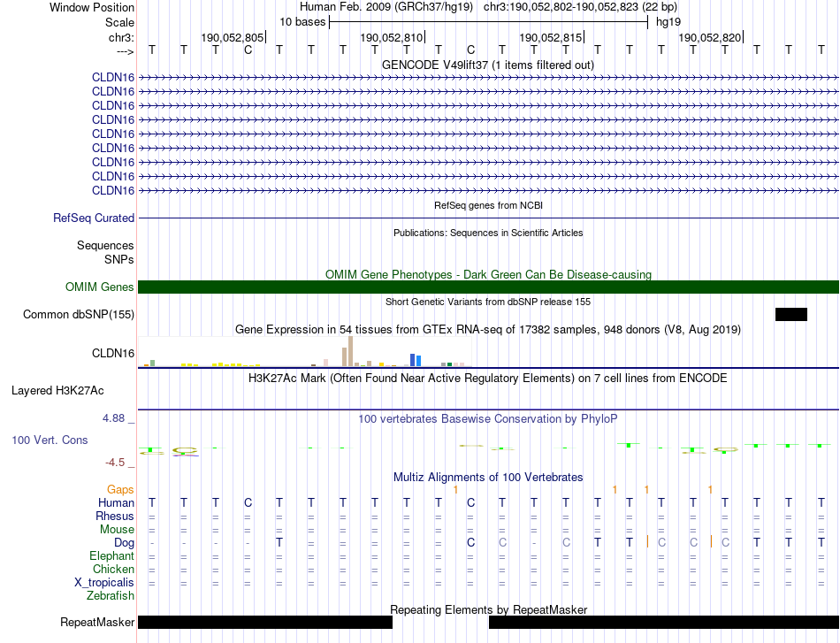Open Gene Expression in 54 tissues title
The height and width of the screenshot is (643, 840).
coord(488,330)
